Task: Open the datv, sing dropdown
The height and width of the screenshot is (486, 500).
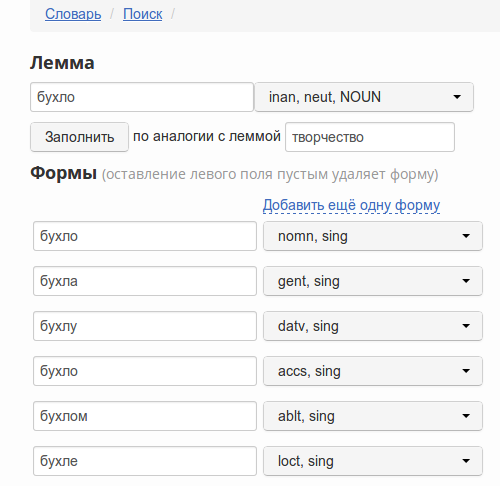Action: click(373, 326)
